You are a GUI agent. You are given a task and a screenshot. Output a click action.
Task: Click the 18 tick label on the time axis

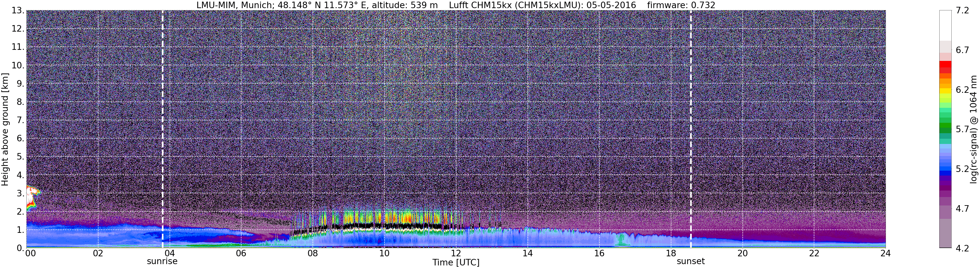pyautogui.click(x=671, y=253)
